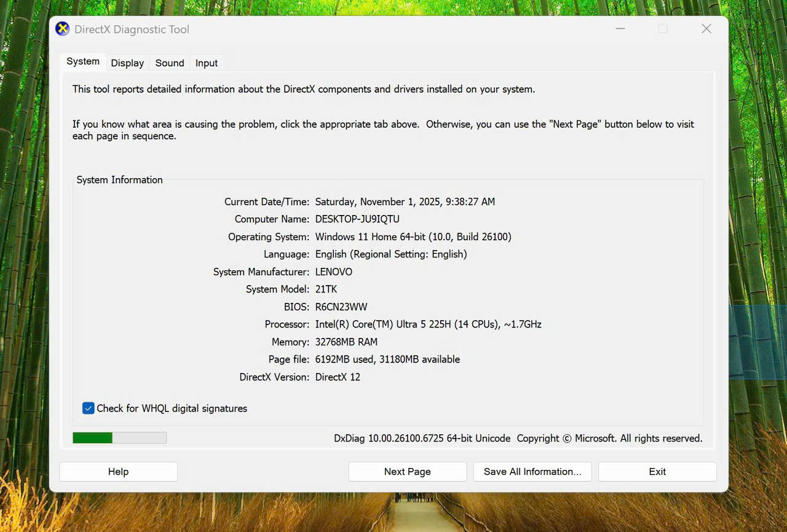Click the computer name DESKTOP-JU9IQTU
This screenshot has height=532, width=787.
357,219
